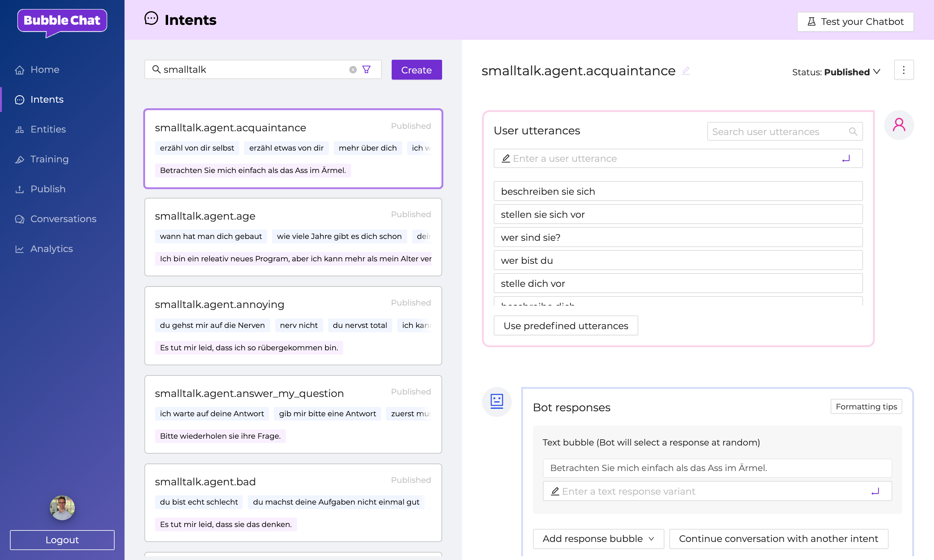Expand the Add response bubble dropdown

coord(598,539)
